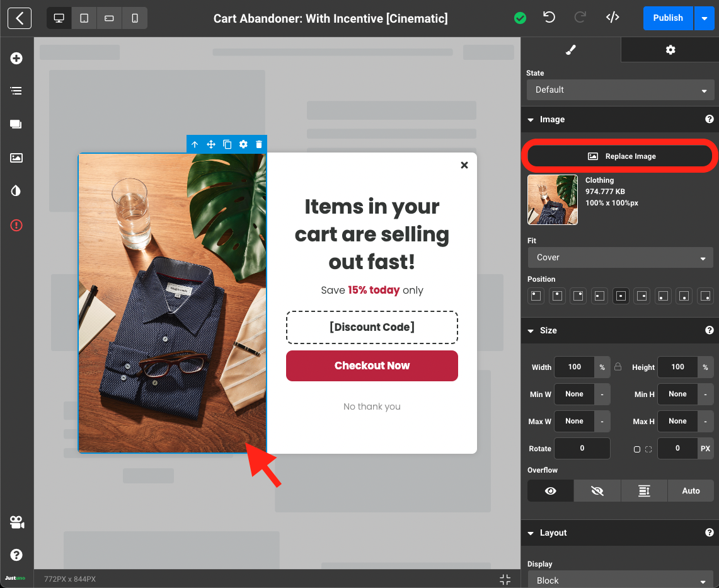Select the visible overflow eye option
719x588 pixels.
pos(550,491)
